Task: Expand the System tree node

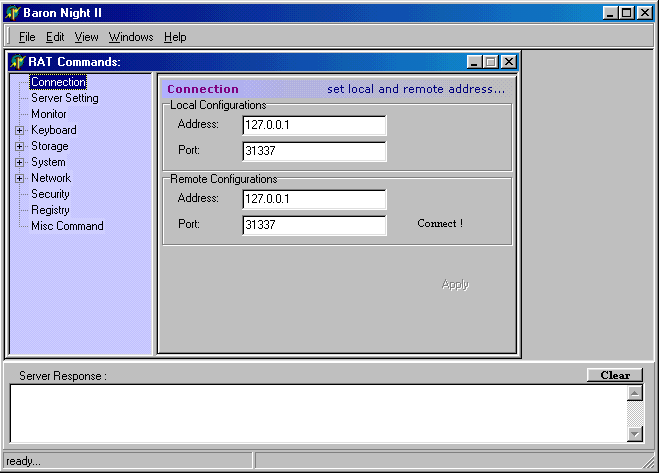Action: point(19,162)
